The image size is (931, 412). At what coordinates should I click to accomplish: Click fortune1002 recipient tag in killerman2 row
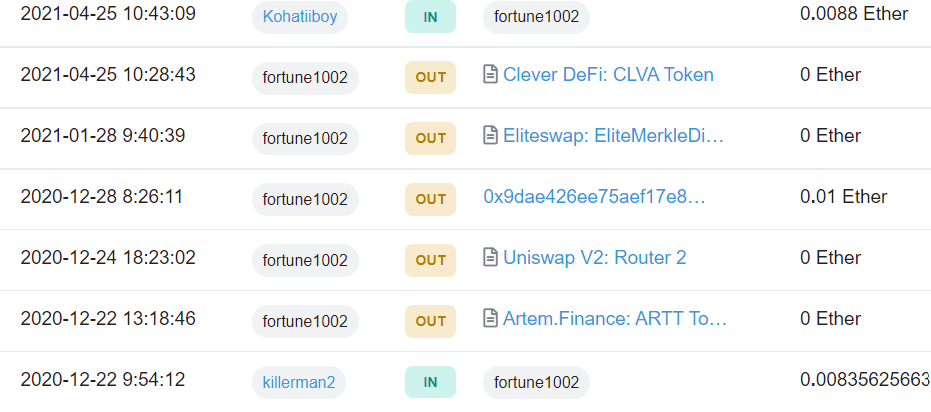pyautogui.click(x=536, y=382)
